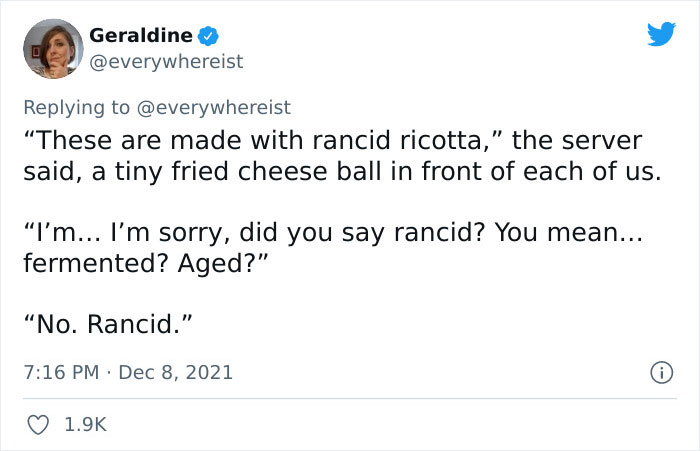
Task: Click the 1.9K likes count
Action: (x=84, y=425)
